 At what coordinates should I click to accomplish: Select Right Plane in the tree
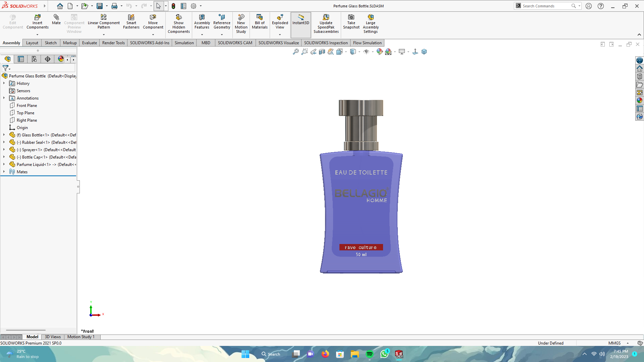pos(27,120)
